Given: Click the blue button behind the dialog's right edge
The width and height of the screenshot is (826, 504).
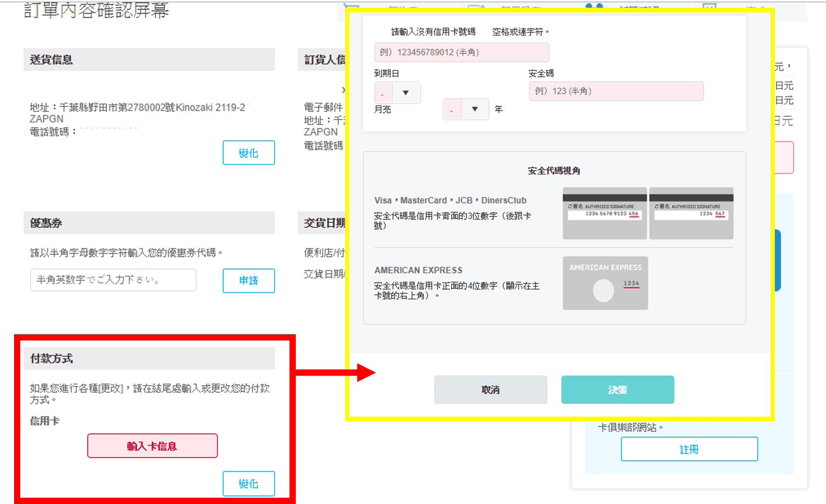Looking at the screenshot, I should coord(777,260).
